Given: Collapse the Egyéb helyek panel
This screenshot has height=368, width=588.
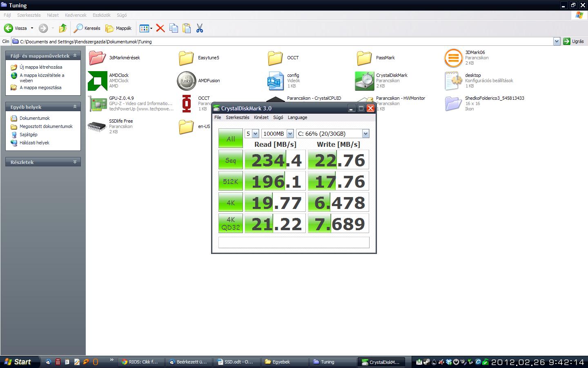Looking at the screenshot, I should (x=75, y=107).
